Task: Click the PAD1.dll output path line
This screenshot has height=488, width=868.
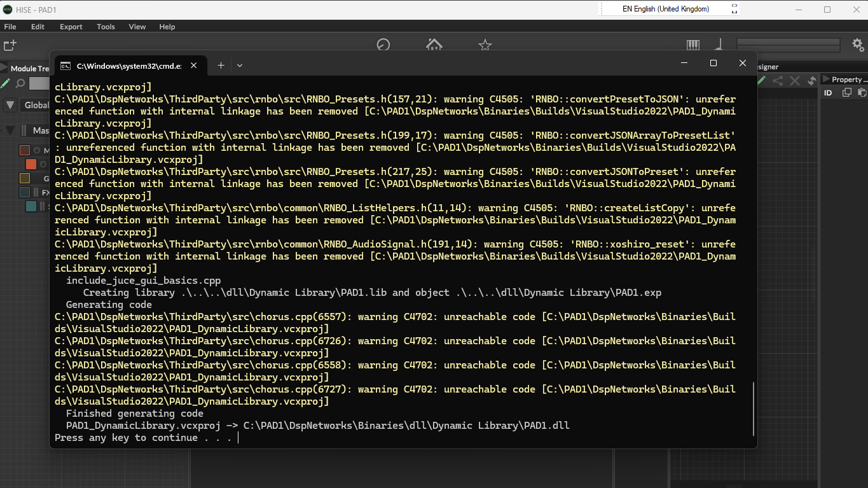Action: coord(318,426)
